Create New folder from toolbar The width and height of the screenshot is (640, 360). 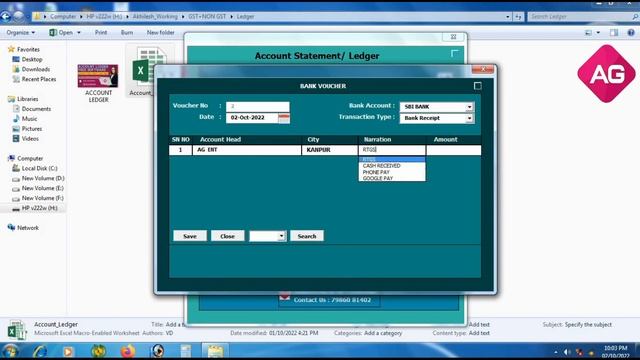point(160,33)
